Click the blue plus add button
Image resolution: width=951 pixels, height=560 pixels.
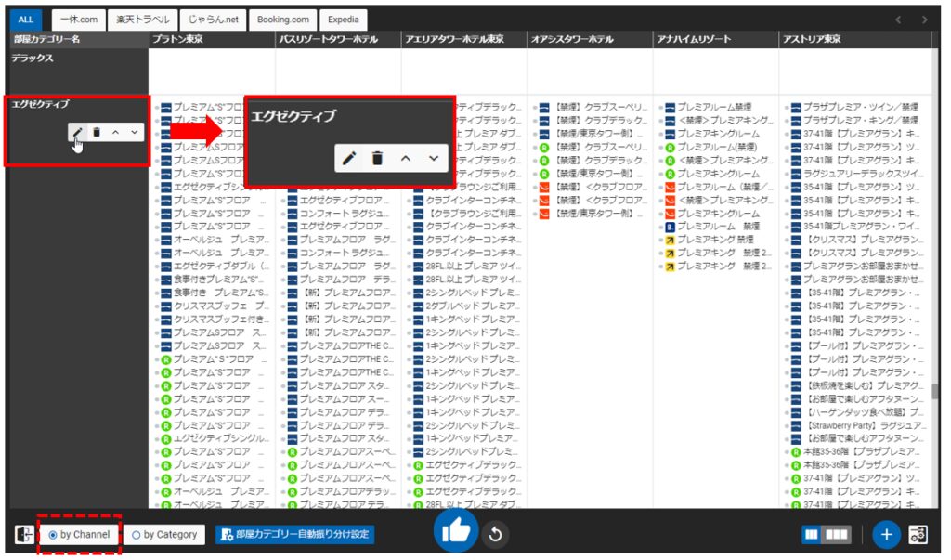point(886,535)
